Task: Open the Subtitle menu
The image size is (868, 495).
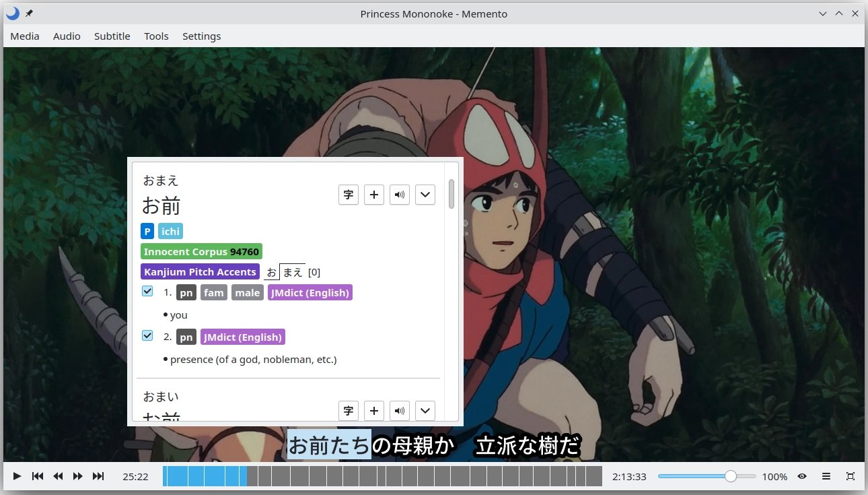Action: (112, 36)
